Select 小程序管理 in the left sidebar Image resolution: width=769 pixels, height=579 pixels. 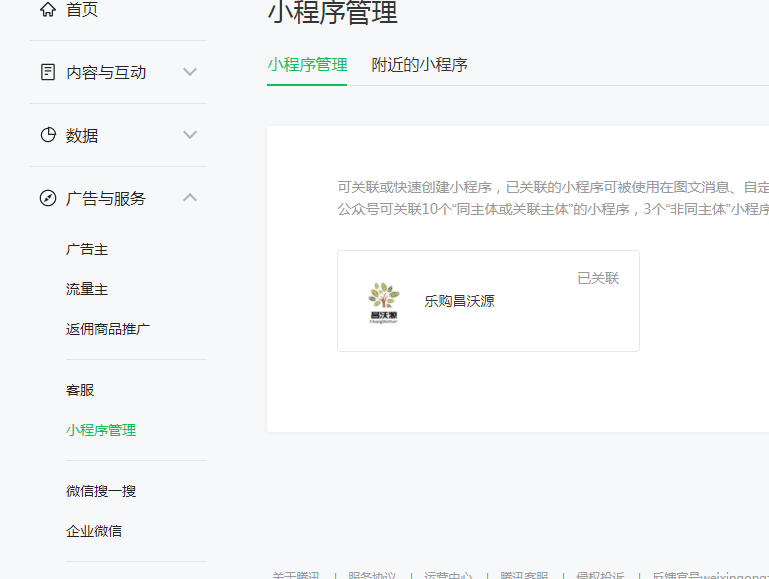[101, 430]
